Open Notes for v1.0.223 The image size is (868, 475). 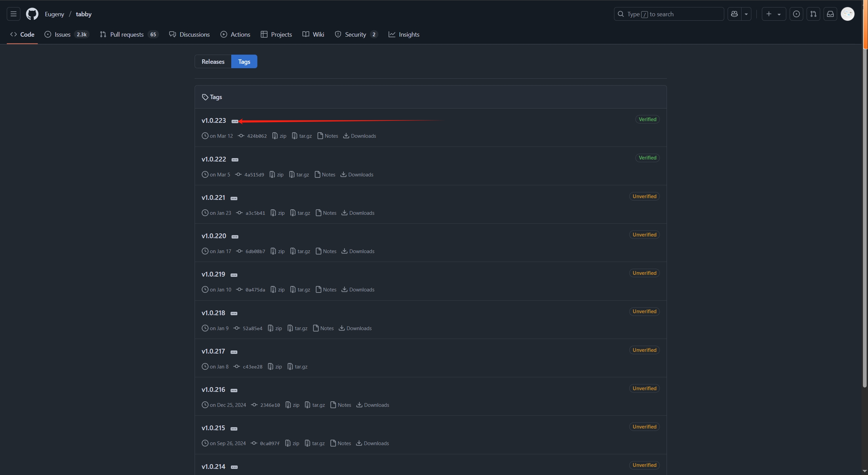point(328,136)
